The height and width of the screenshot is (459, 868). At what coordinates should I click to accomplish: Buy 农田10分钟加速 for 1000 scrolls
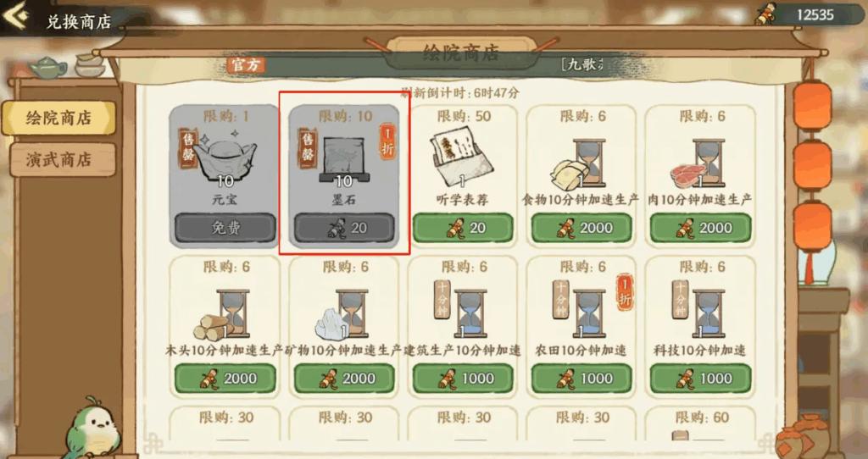(x=581, y=379)
